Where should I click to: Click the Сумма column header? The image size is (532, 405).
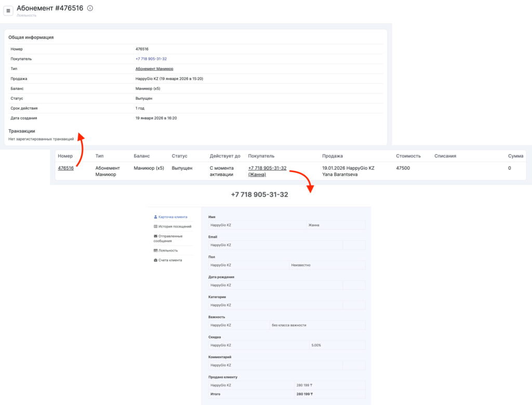pos(515,156)
